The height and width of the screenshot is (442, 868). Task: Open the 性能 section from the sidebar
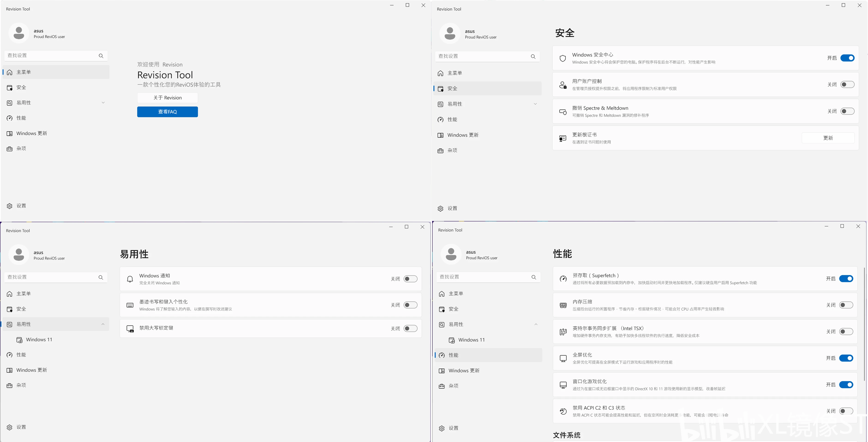tap(21, 118)
